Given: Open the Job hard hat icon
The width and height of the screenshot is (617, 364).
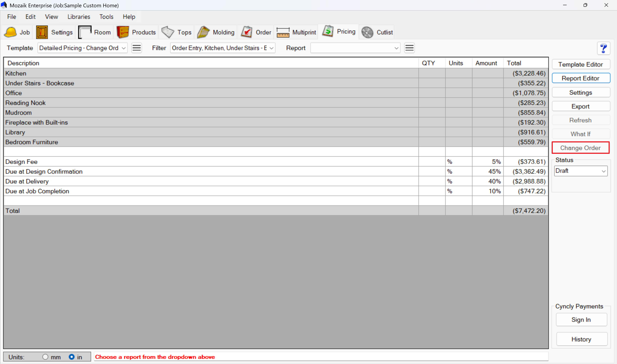Looking at the screenshot, I should [10, 32].
